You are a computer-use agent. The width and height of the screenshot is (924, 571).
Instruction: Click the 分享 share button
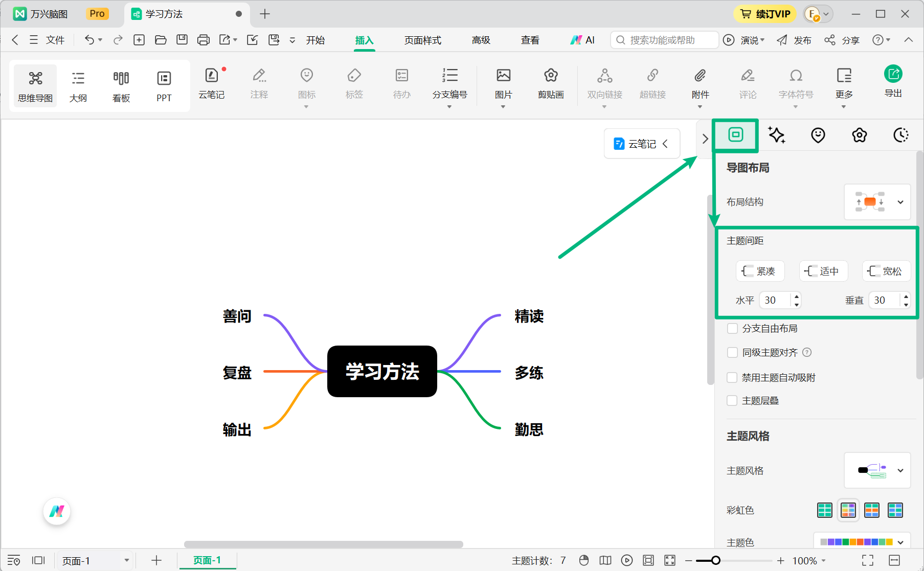[842, 40]
